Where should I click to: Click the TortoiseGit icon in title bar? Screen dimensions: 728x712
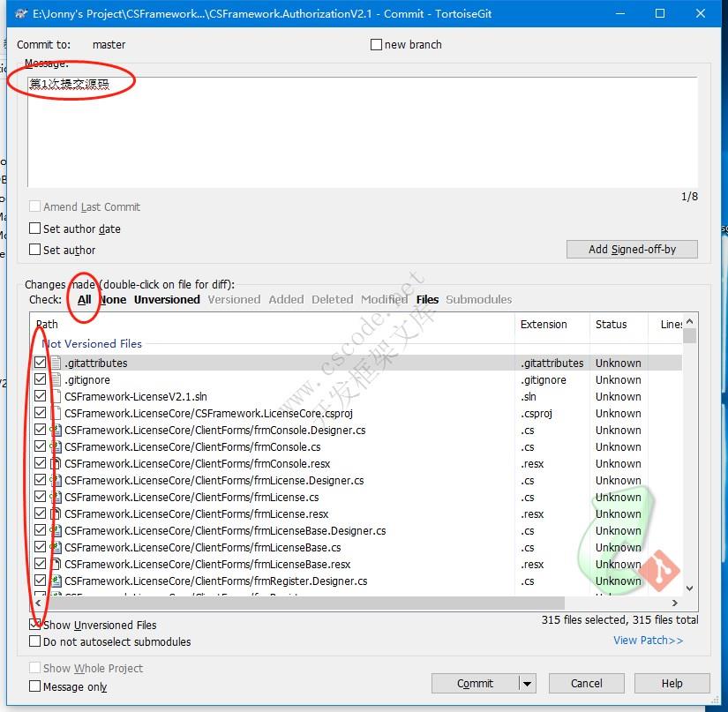click(21, 13)
